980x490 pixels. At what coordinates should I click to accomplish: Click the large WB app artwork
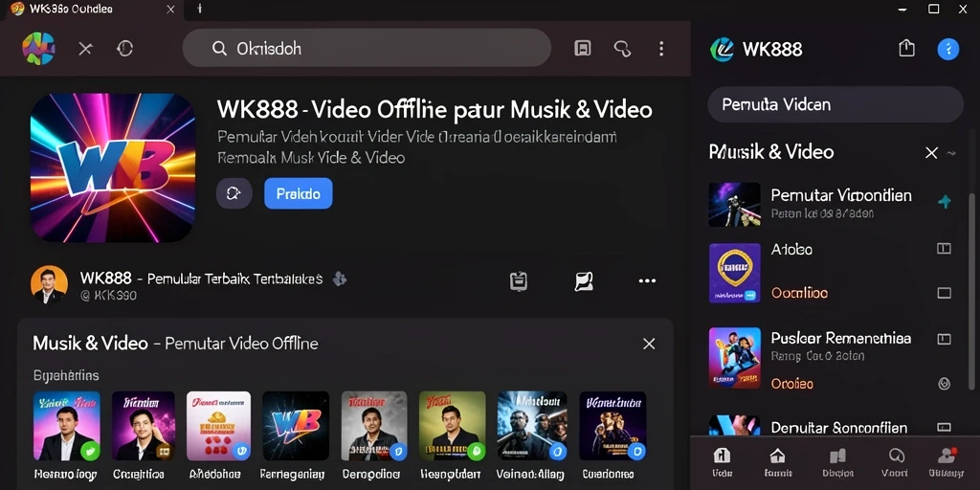(x=113, y=167)
